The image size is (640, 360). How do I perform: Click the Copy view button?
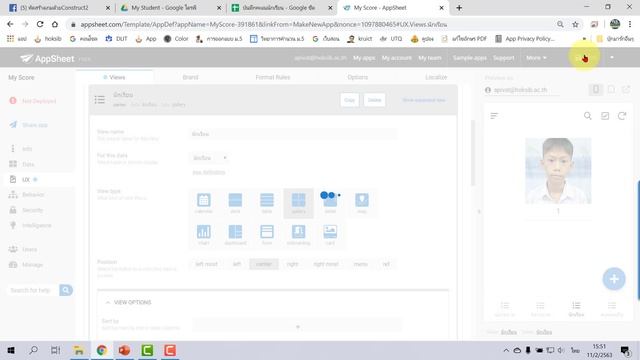350,100
